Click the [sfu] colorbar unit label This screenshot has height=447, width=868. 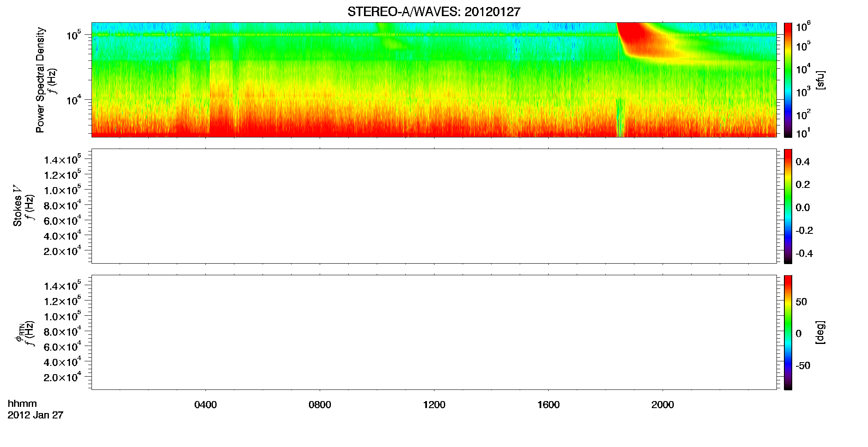point(820,80)
